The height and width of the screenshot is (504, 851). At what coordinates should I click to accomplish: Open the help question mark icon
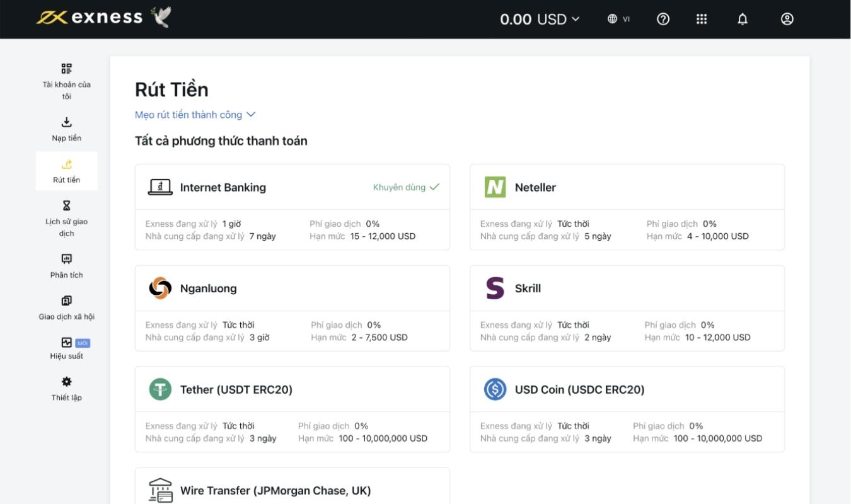tap(663, 19)
